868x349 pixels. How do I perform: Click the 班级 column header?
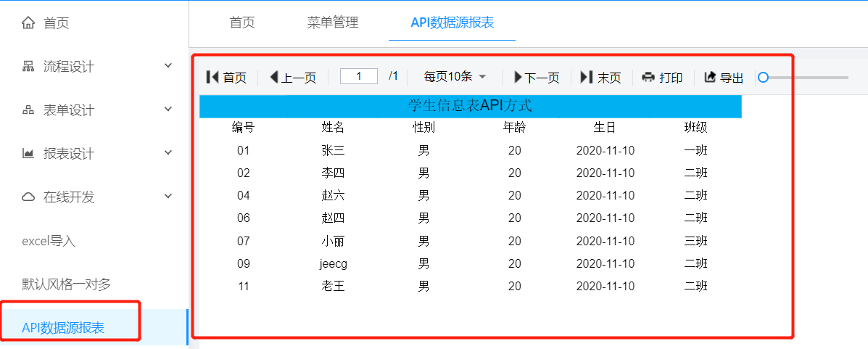[696, 128]
